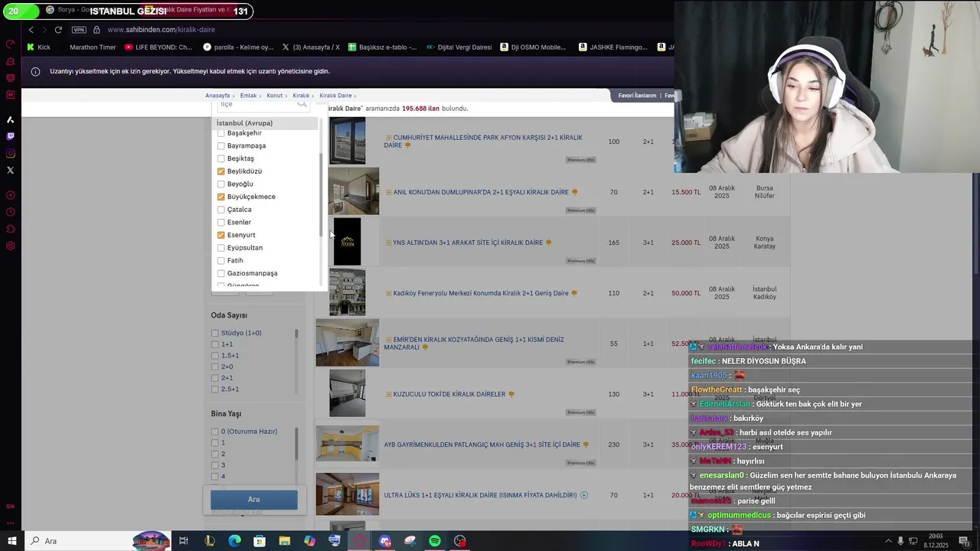Viewport: 980px width, 551px height.
Task: Open settings gear icon in sidebar
Action: tap(10, 246)
